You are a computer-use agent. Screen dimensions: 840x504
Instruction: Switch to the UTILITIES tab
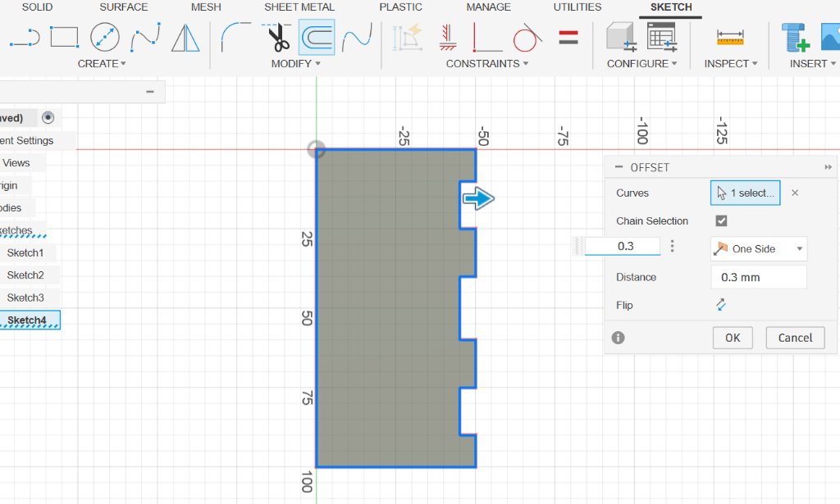coord(577,7)
